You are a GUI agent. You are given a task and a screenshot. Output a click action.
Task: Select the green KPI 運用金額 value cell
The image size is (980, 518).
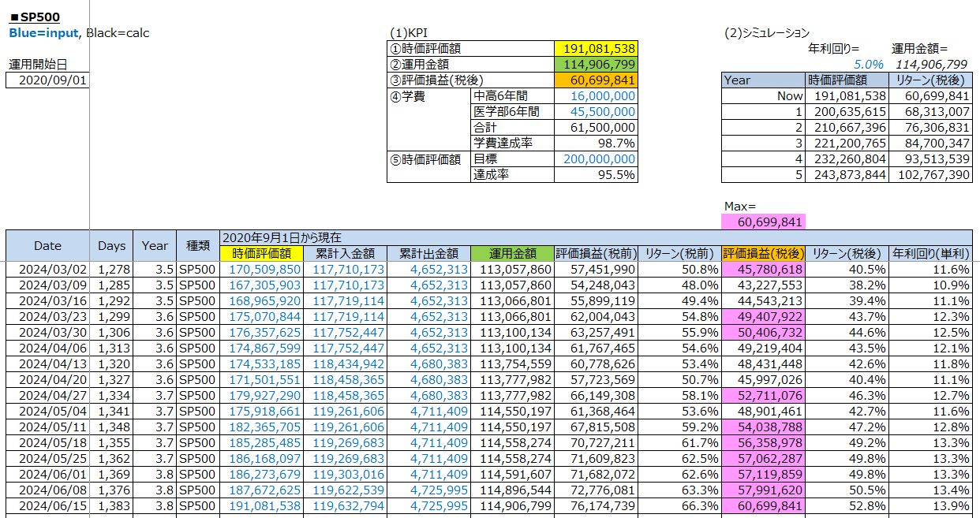(x=595, y=64)
